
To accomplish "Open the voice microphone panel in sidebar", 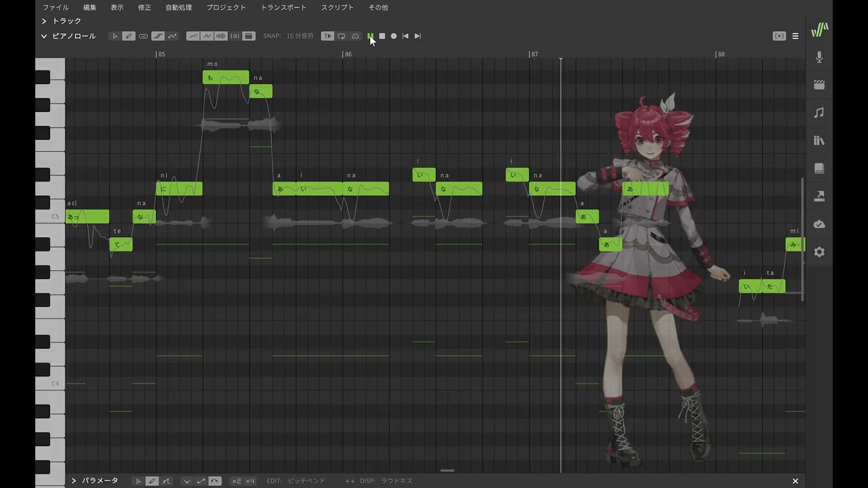I will (819, 58).
